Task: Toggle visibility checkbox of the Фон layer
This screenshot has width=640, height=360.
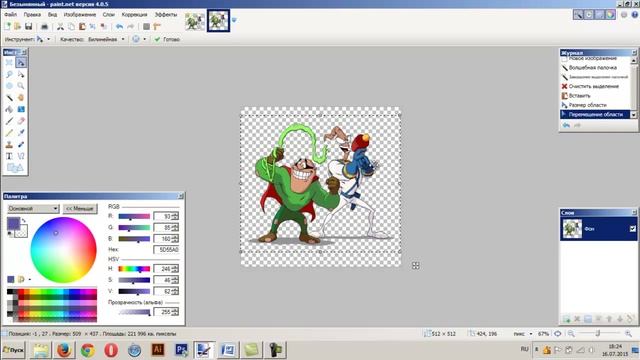Action: [x=633, y=229]
